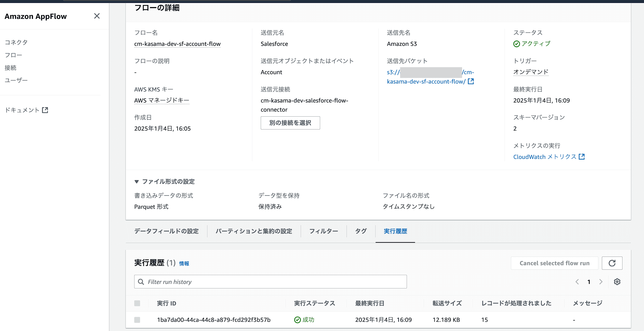644x331 pixels.
Task: Refresh the run history list
Action: click(612, 263)
